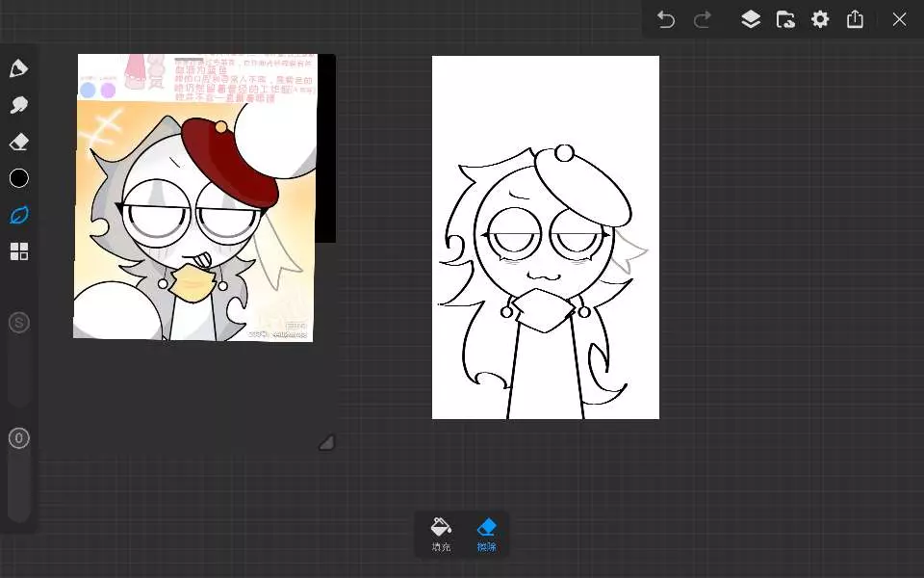Switch to 擦除 (erase) mode
The image size is (924, 578).
[x=486, y=535]
